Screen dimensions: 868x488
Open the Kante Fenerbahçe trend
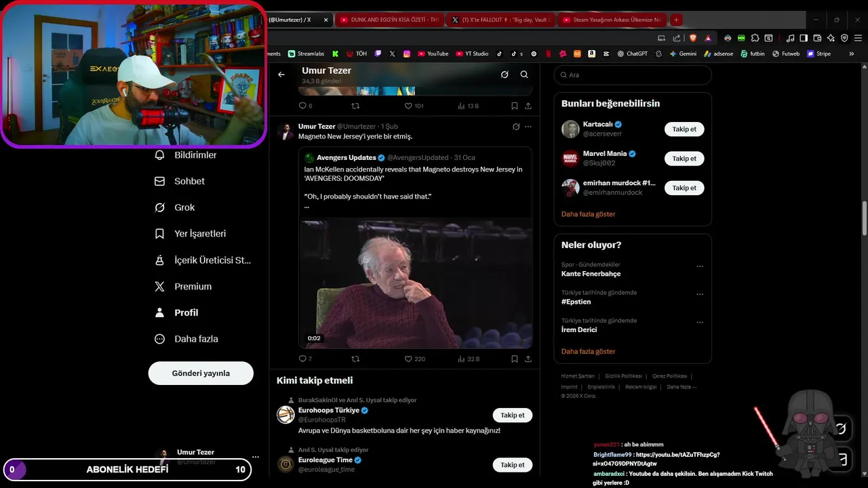591,274
